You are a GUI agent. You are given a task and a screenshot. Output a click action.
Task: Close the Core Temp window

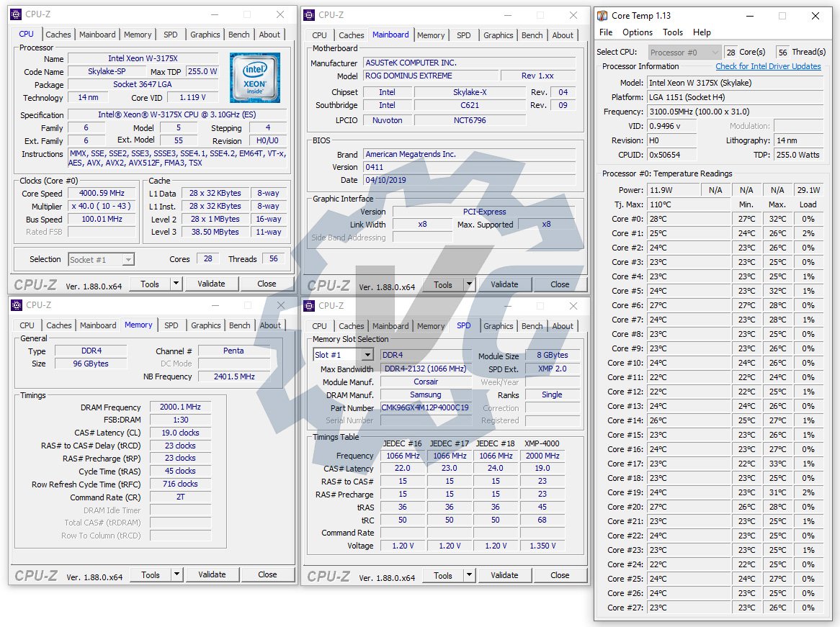coord(816,16)
